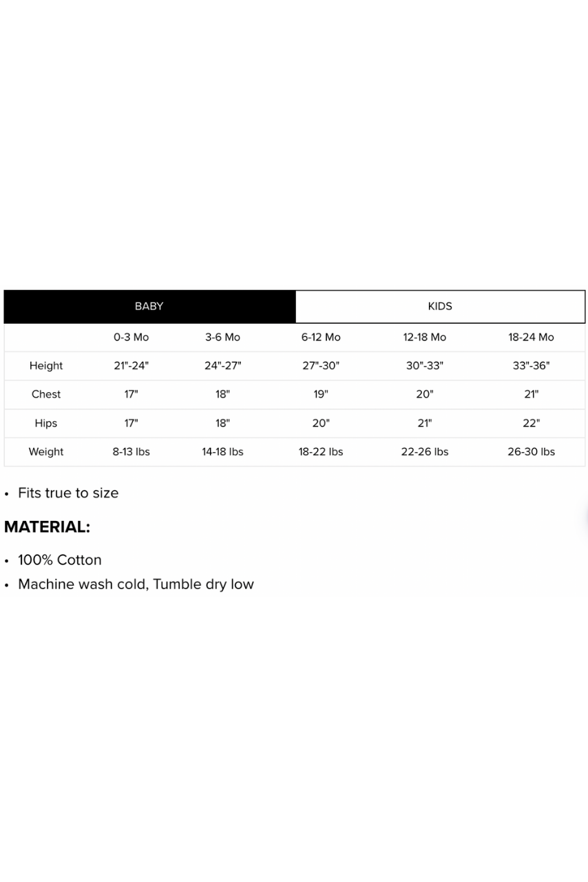Click the 8-13 lbs weight cell
Image resolution: width=588 pixels, height=882 pixels.
[x=131, y=452]
